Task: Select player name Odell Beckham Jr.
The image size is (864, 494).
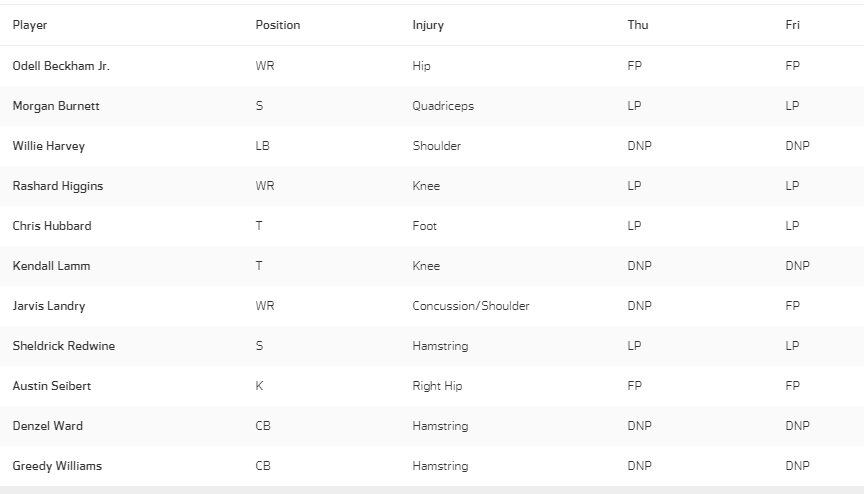Action: 61,66
